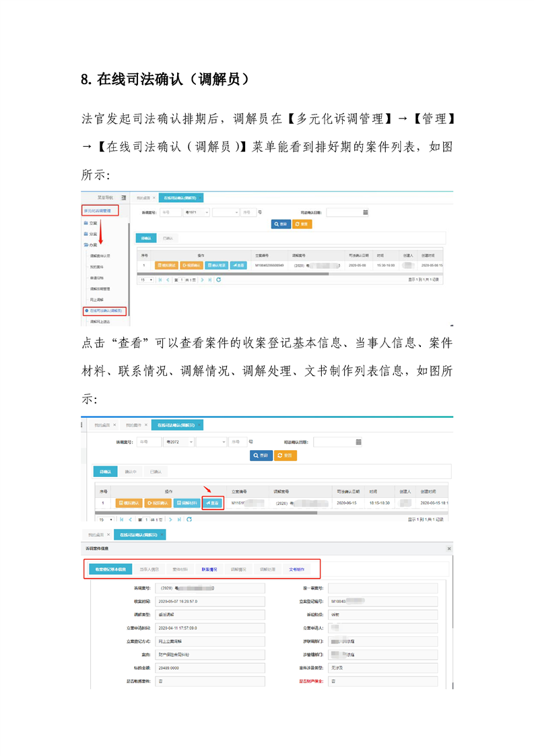Click 视频确认 button in the 2020-06-15 row
The height and width of the screenshot is (756, 534).
coord(158,503)
